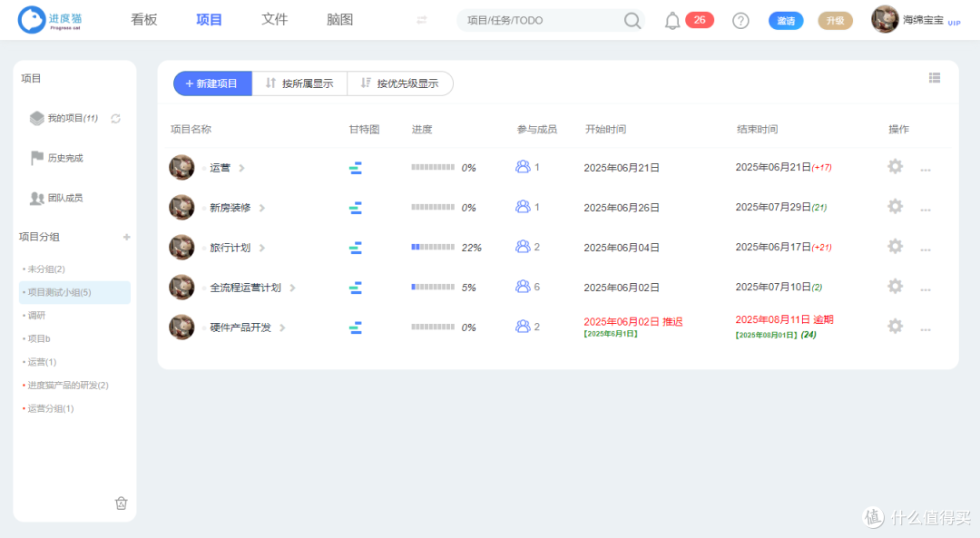The image size is (980, 538).
Task: Open Gantt chart for 旅行计划 project
Action: point(355,248)
